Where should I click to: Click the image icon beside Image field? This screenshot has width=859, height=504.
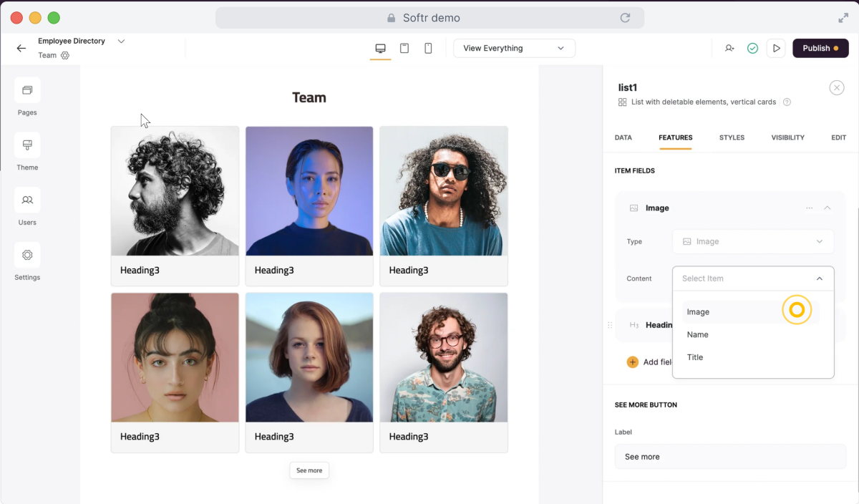[634, 208]
